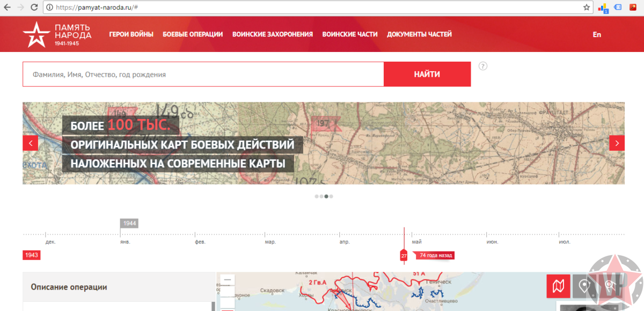The width and height of the screenshot is (644, 311).
Task: Go back in browser history
Action: [x=7, y=8]
